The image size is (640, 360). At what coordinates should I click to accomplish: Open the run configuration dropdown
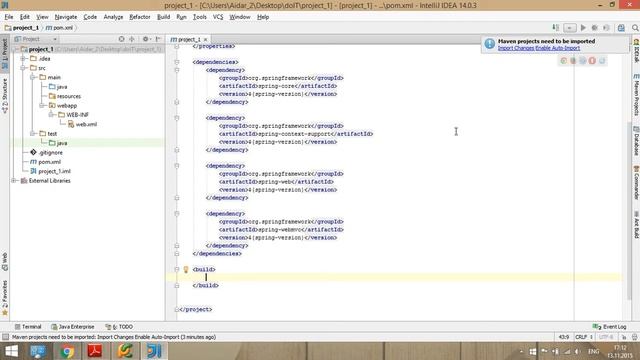[x=569, y=28]
